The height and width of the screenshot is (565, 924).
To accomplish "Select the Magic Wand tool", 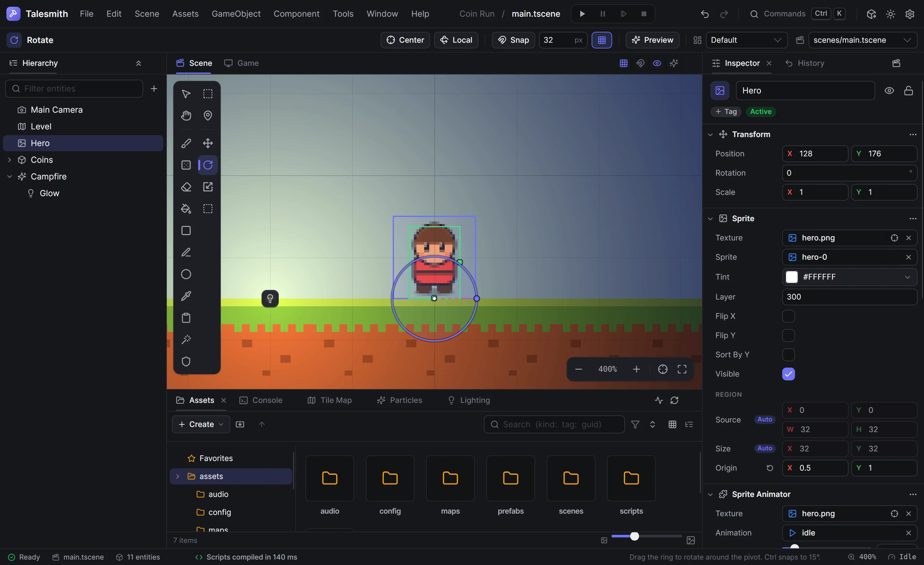I will point(186,340).
